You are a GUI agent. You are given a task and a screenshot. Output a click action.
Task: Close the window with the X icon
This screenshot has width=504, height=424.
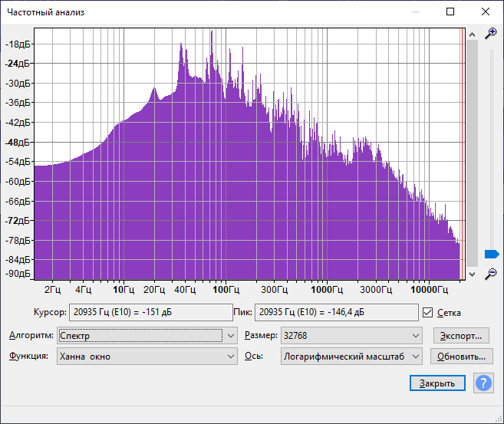[x=486, y=12]
